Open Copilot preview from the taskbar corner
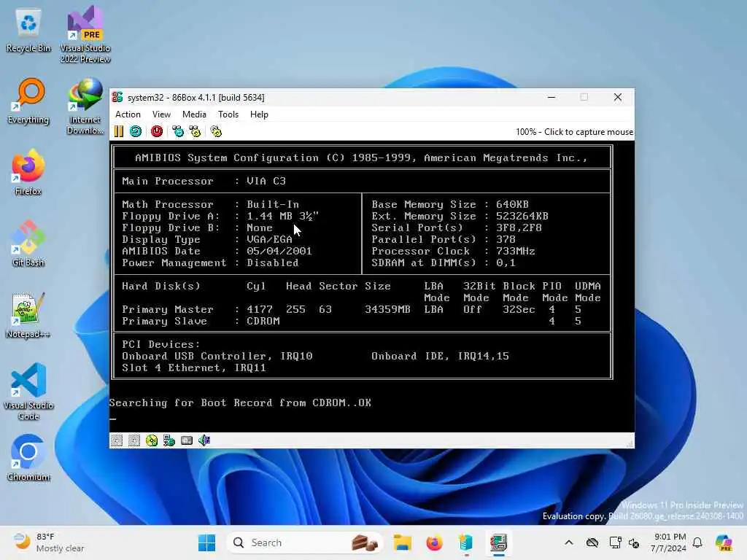 tap(724, 542)
